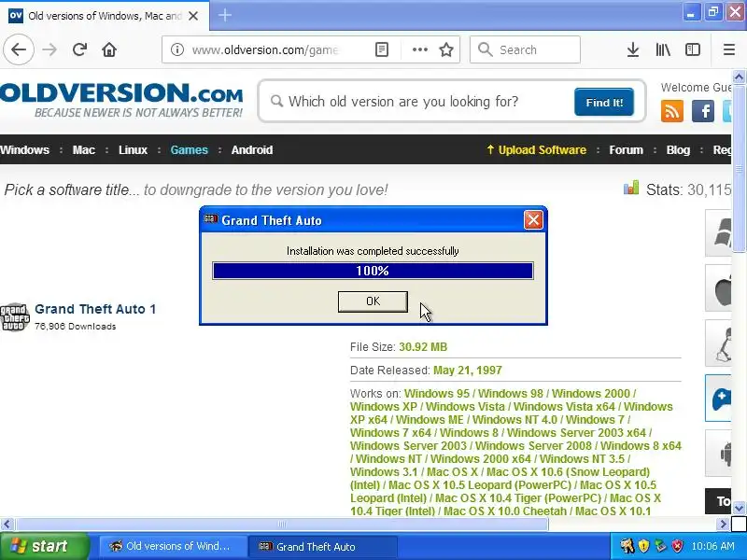The image size is (747, 560).
Task: Open page actions three-dot menu
Action: pyautogui.click(x=419, y=49)
